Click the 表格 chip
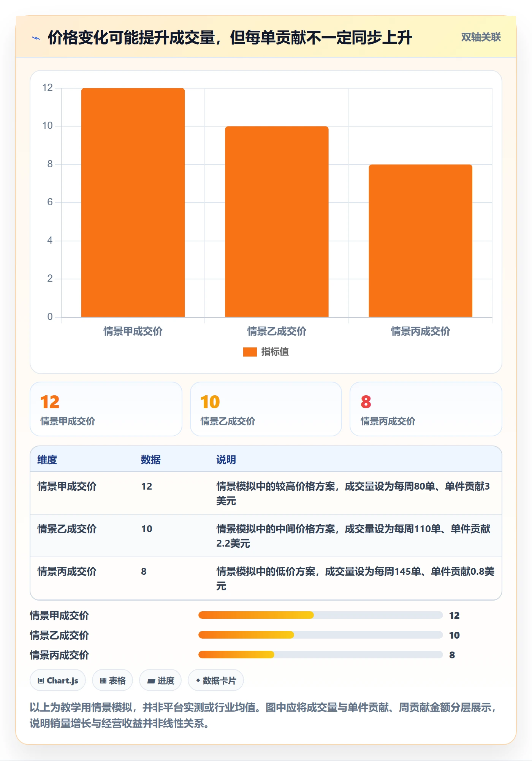The width and height of the screenshot is (532, 761). pyautogui.click(x=112, y=680)
